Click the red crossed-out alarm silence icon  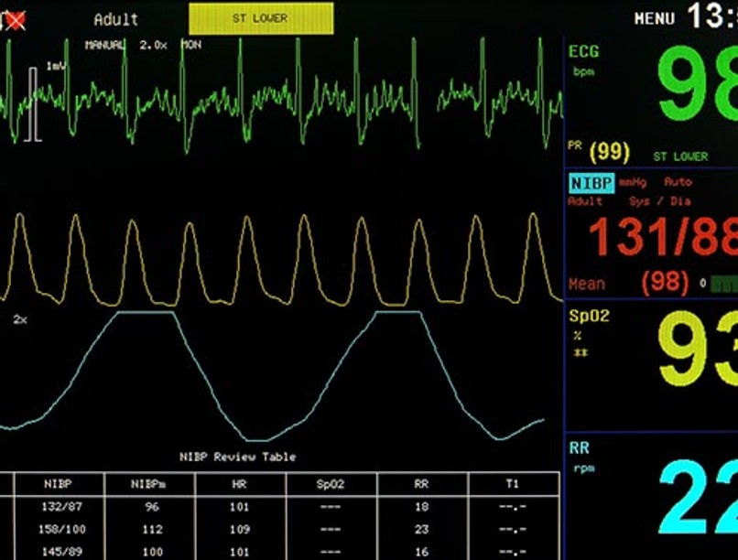[13, 19]
